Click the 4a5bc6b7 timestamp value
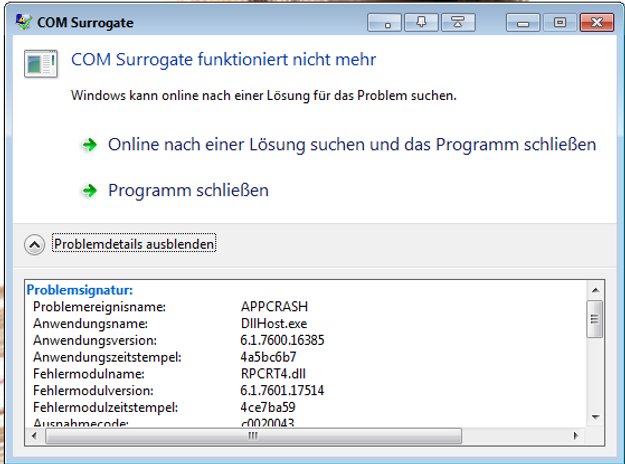 [x=268, y=357]
